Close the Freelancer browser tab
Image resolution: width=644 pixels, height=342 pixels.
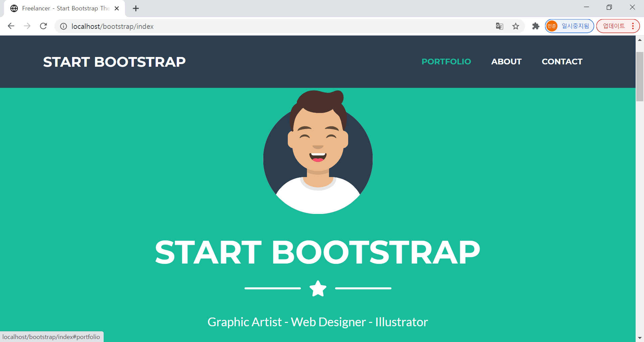point(117,8)
